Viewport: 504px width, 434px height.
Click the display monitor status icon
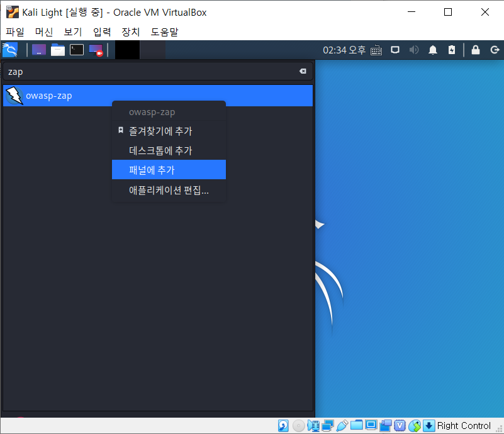[371, 425]
